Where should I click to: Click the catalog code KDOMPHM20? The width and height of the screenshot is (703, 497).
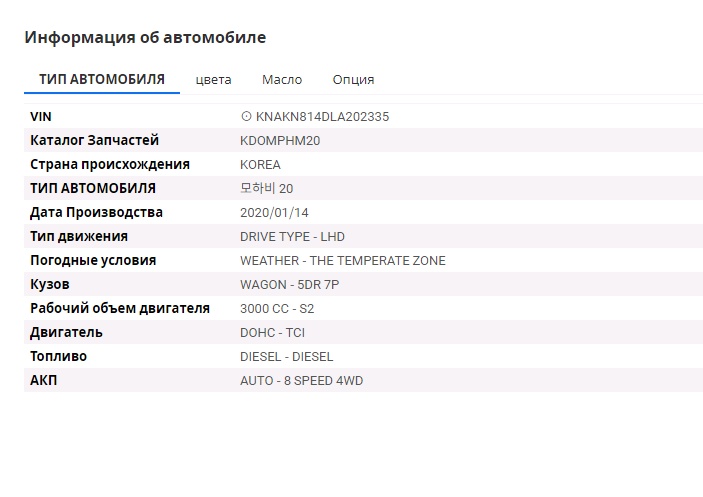coord(280,141)
